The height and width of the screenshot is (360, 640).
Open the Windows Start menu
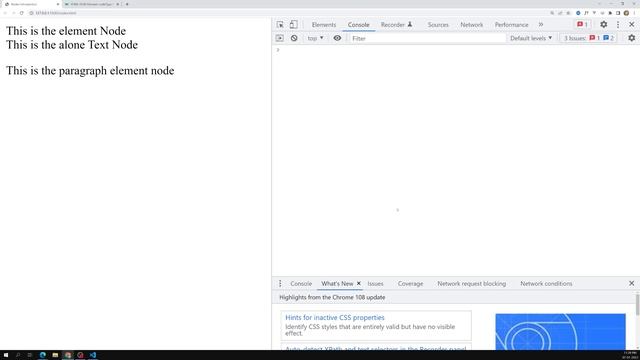coord(6,355)
